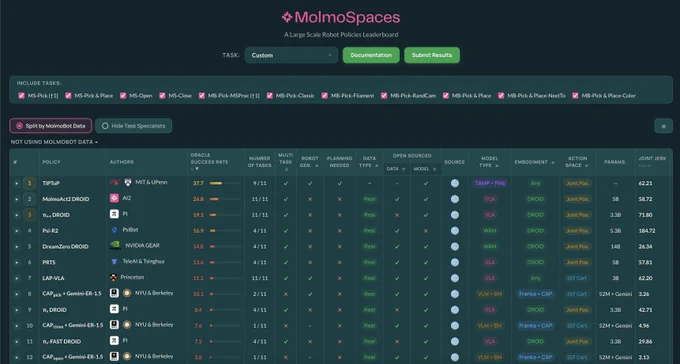Open the source icon for DreamZero DROID

tap(454, 246)
